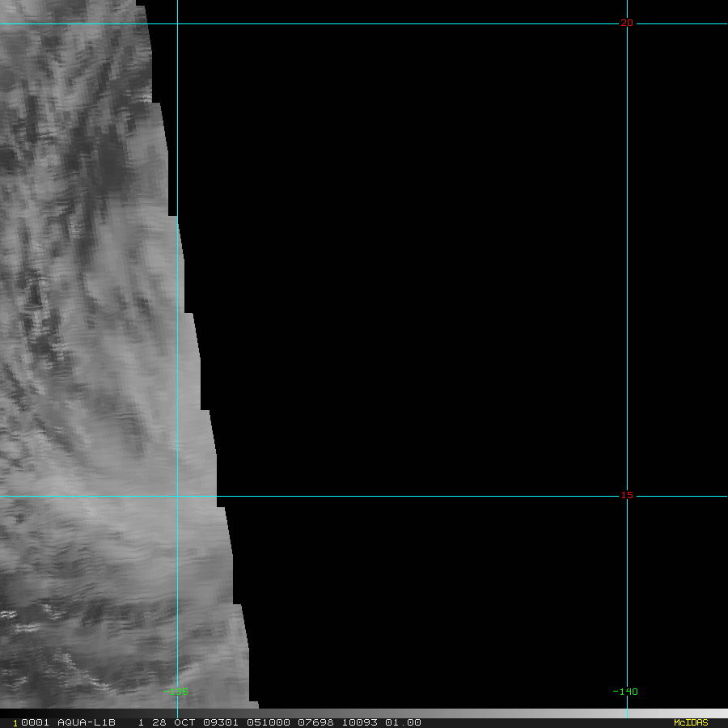Viewport: 728px width, 728px height.
Task: Click the intersection of 15 and -140 gridlines
Action: [x=627, y=497]
